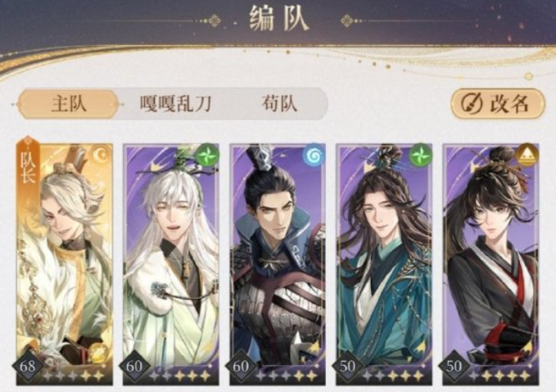Switch to the 嘎嘎乱刀 team tab
Screen dimensions: 556x392
pyautogui.click(x=175, y=104)
